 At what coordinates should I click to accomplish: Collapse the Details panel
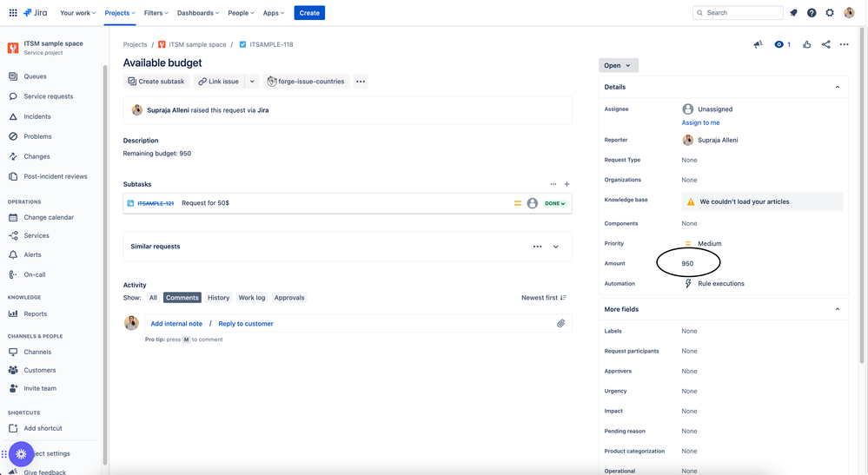(837, 87)
